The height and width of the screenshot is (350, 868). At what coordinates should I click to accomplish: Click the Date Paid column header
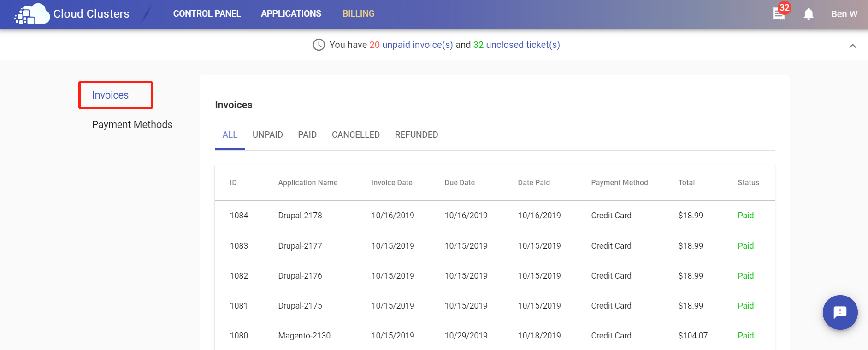(533, 183)
